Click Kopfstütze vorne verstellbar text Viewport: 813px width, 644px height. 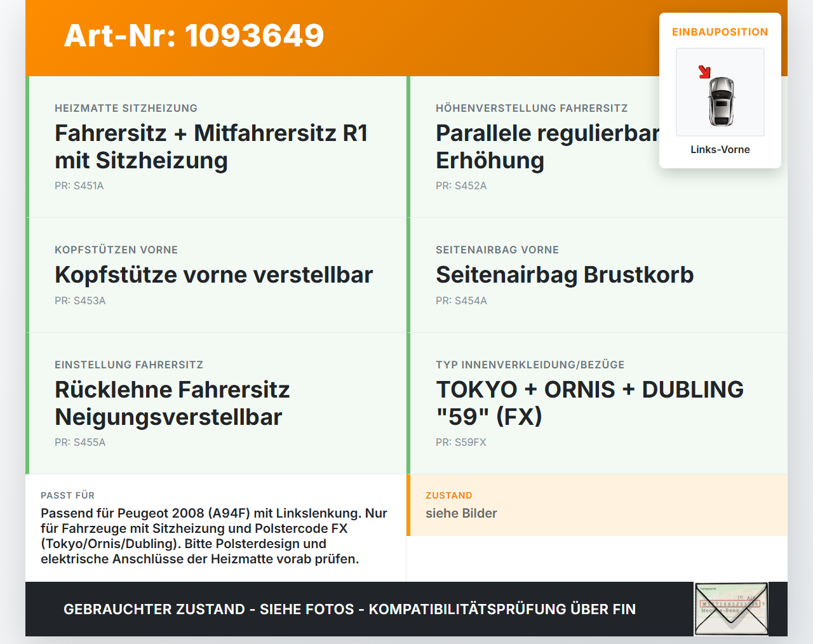[214, 275]
